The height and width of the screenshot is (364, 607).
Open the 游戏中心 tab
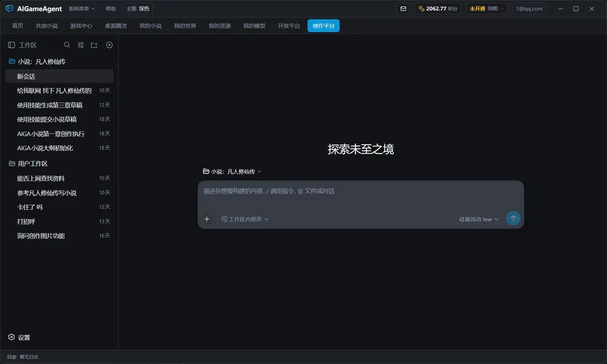(x=81, y=26)
